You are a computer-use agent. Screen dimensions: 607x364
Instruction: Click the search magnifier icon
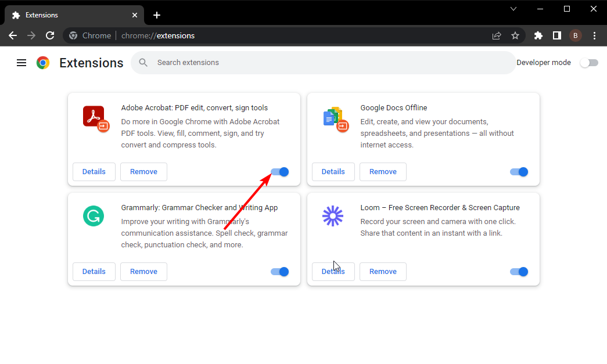click(x=143, y=62)
